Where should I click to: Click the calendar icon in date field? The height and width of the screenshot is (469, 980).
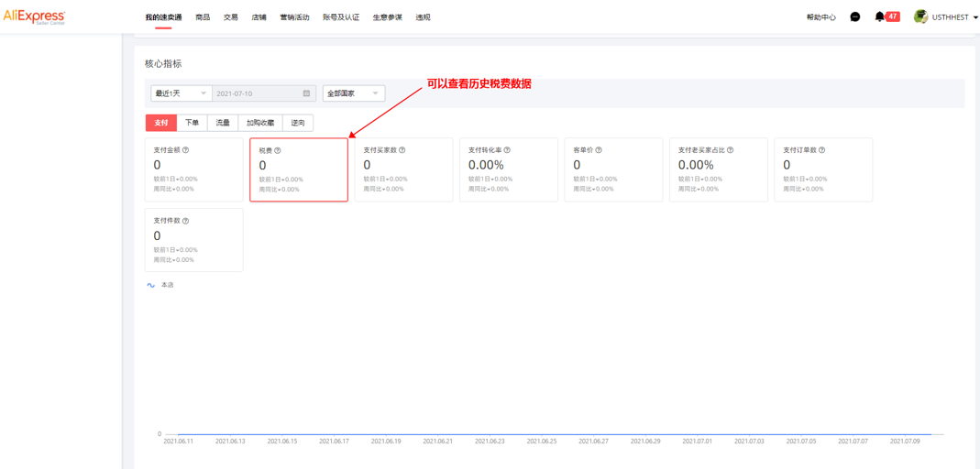coord(306,93)
